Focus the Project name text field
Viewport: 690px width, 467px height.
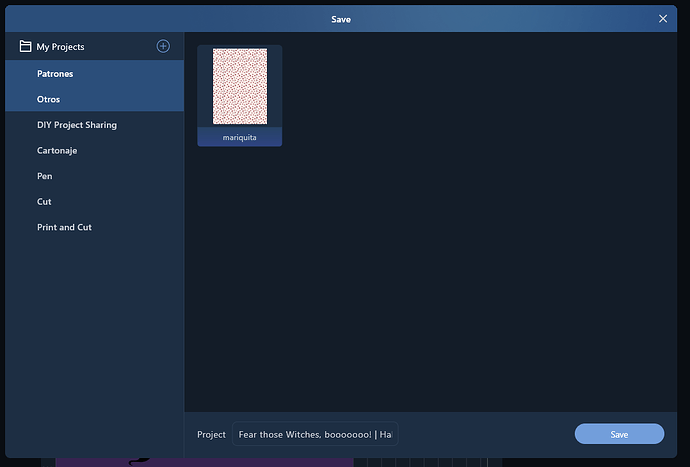[x=315, y=435]
